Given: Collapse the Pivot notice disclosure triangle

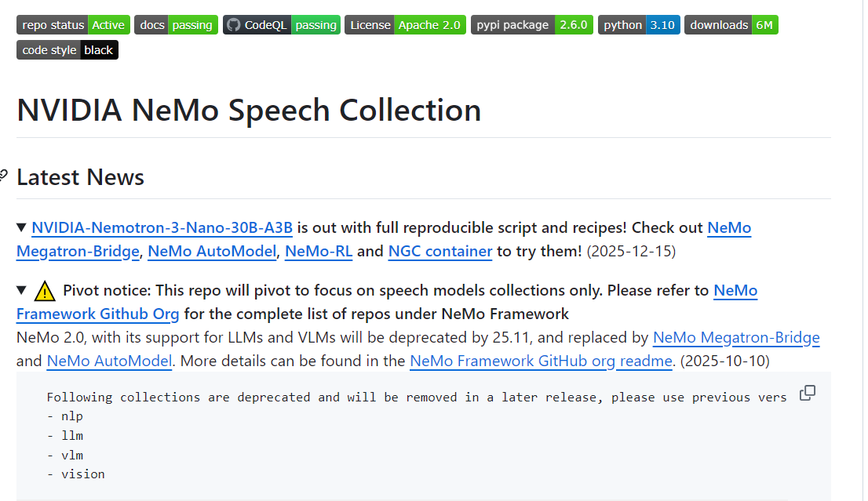Looking at the screenshot, I should point(22,291).
